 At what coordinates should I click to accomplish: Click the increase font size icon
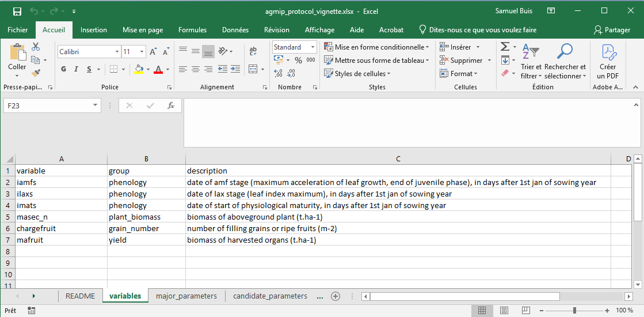(x=153, y=52)
